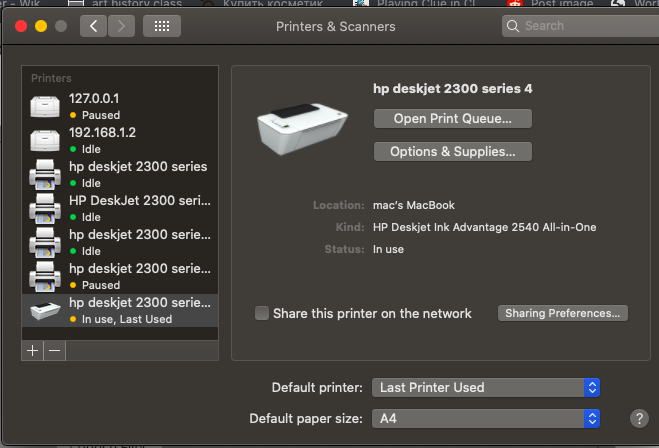659x448 pixels.
Task: Click icon of In use, Last Used printer
Action: click(x=45, y=311)
